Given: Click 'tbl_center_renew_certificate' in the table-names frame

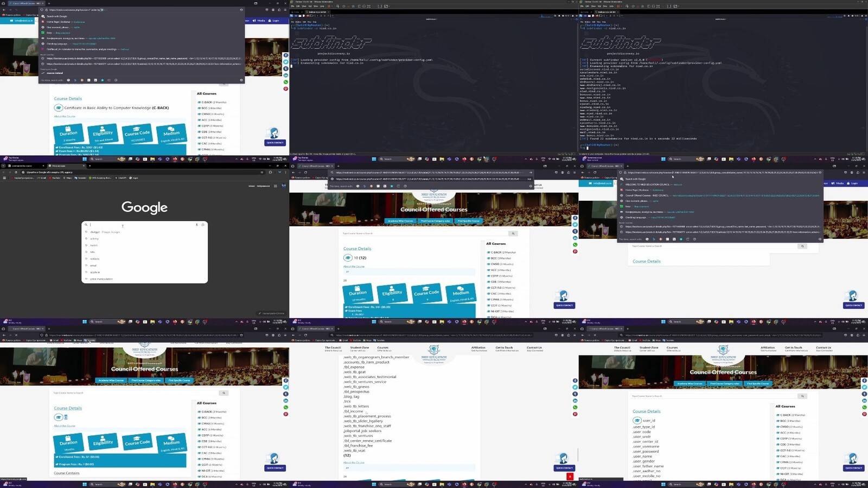Looking at the screenshot, I should tap(367, 441).
